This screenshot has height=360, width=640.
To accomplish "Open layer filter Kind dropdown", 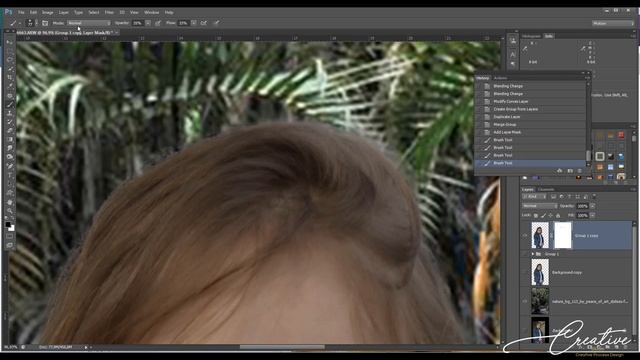I will [534, 197].
